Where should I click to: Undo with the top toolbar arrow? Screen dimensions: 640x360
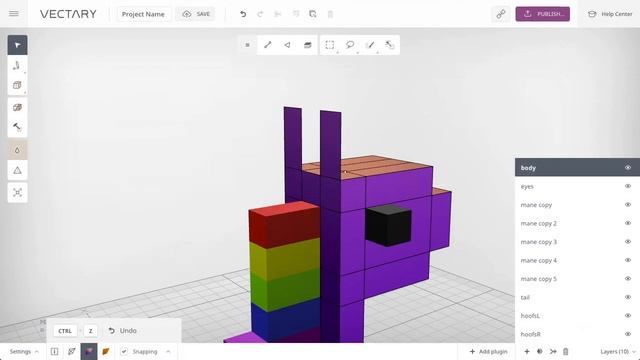(243, 14)
